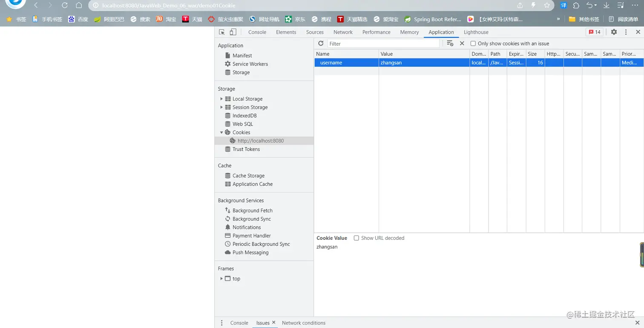Open Spring Boot Reference bookmark

433,19
